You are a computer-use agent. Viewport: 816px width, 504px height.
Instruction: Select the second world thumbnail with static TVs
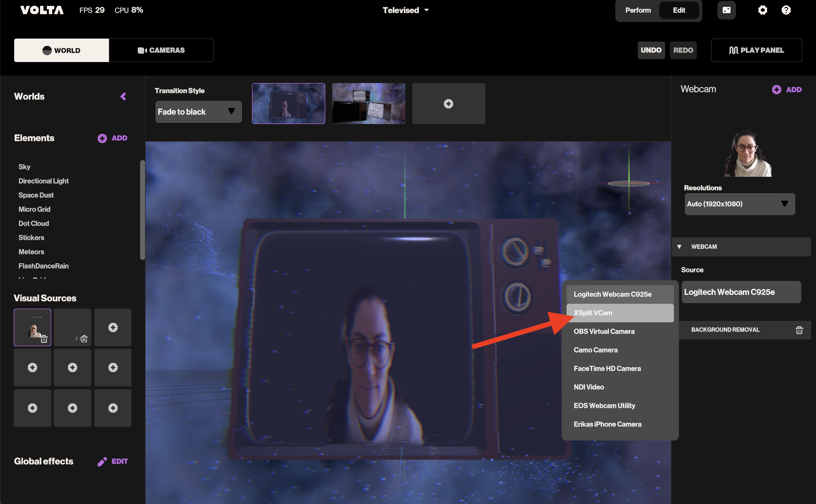click(x=369, y=104)
